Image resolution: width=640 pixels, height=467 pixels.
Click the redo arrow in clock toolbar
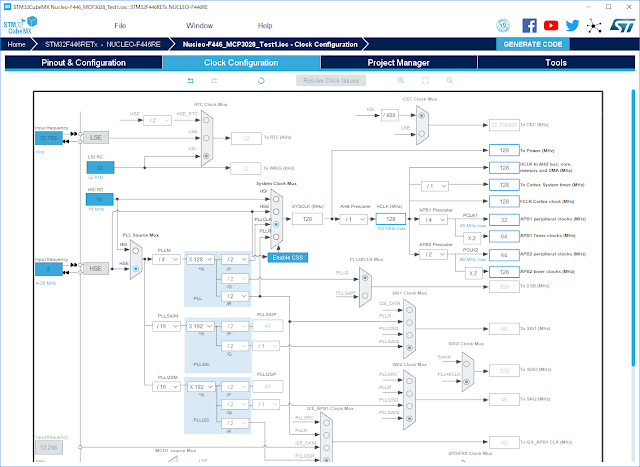[214, 80]
